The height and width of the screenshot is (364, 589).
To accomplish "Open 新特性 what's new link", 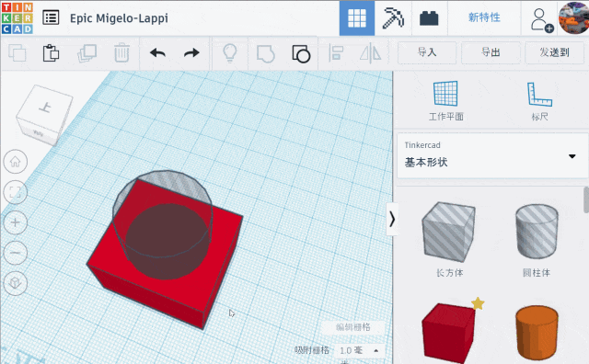I will pos(484,17).
